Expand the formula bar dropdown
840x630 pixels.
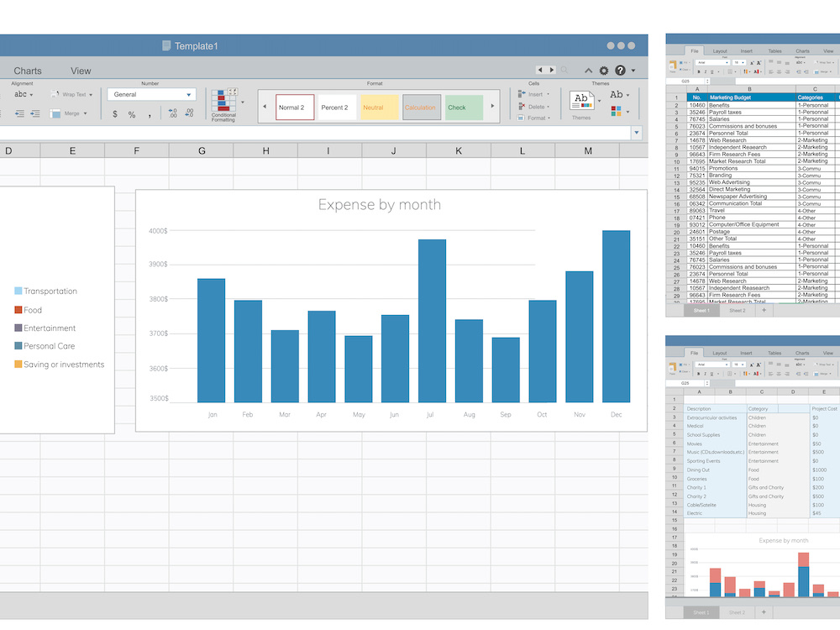(x=637, y=133)
